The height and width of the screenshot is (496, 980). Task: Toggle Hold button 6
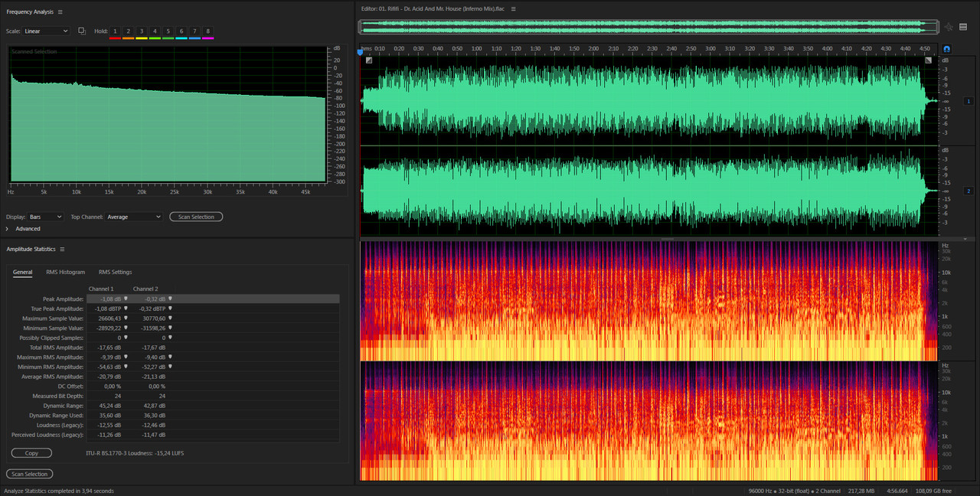click(x=181, y=31)
